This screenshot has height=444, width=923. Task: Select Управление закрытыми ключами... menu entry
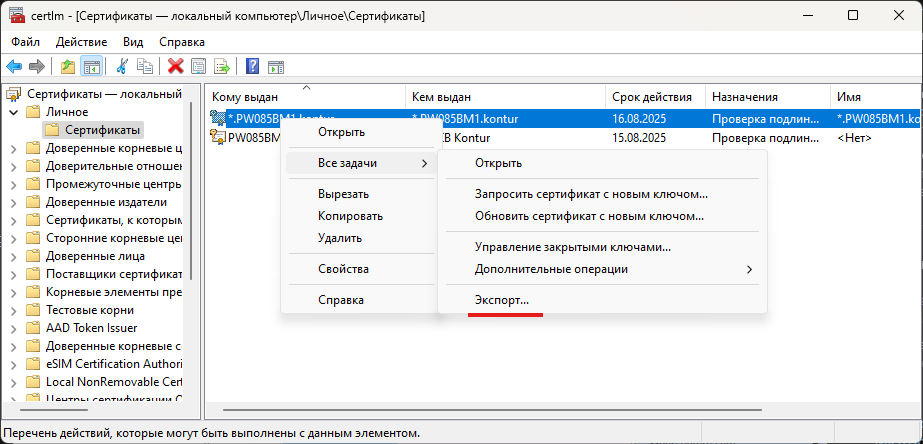coord(572,246)
